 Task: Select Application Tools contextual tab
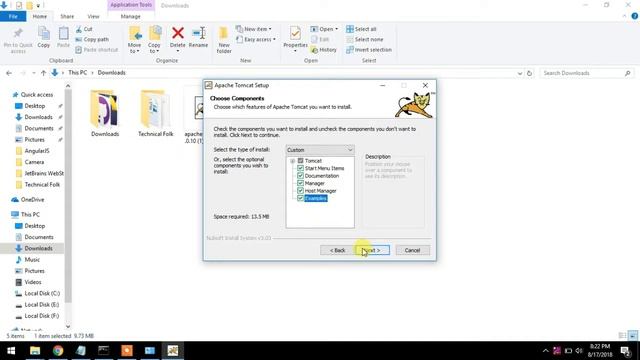(131, 5)
